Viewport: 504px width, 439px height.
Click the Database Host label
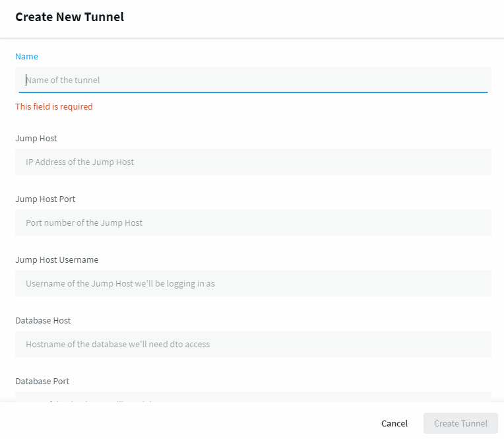point(43,321)
